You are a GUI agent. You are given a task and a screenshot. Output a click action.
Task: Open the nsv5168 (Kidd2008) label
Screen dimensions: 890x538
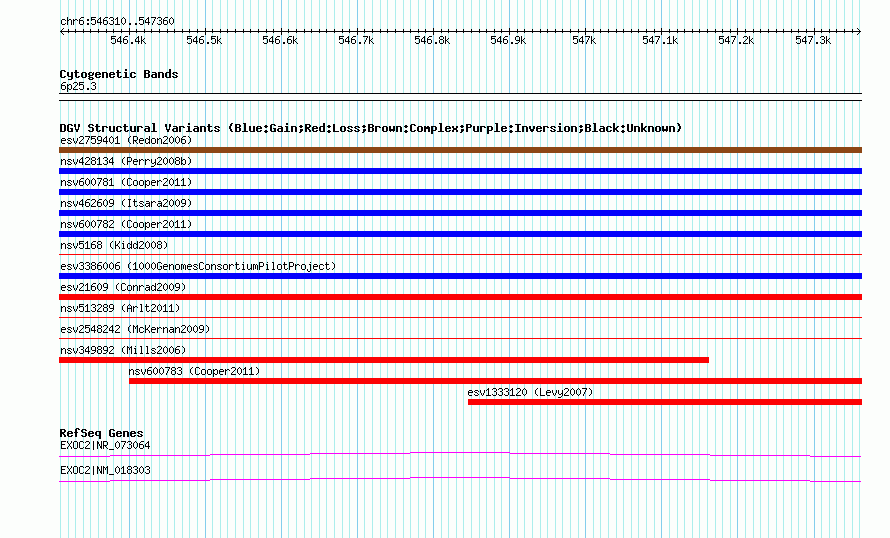click(114, 245)
